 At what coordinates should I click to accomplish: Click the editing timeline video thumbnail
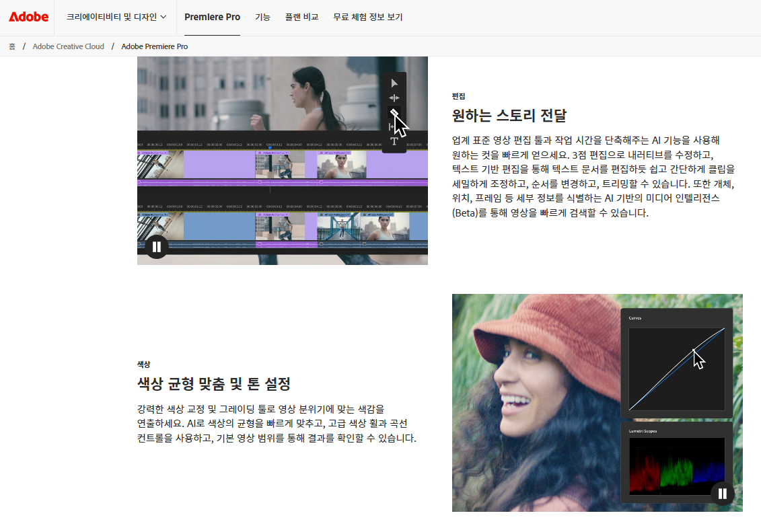pos(283,161)
